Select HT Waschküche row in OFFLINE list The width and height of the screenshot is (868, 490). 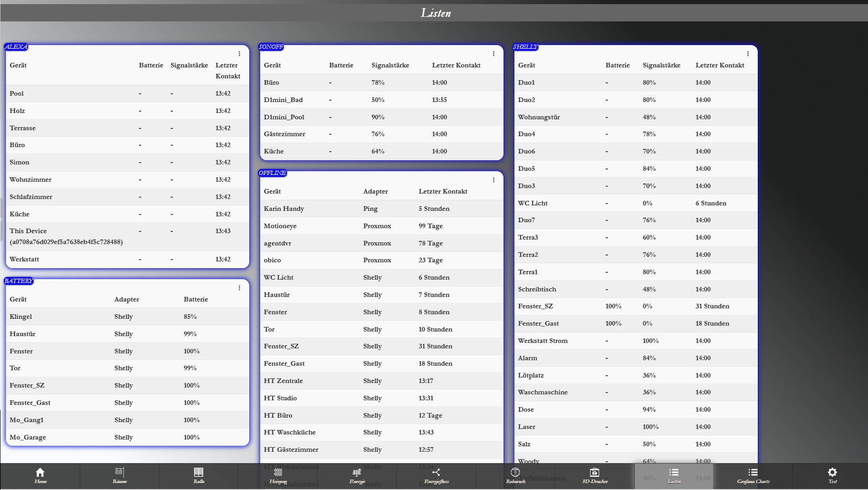(x=381, y=432)
